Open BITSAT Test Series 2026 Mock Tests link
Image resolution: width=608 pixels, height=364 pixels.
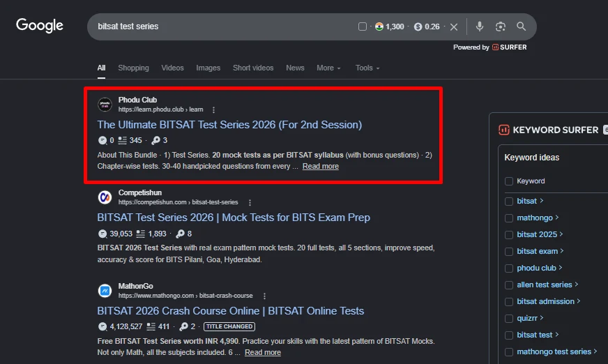[234, 218]
